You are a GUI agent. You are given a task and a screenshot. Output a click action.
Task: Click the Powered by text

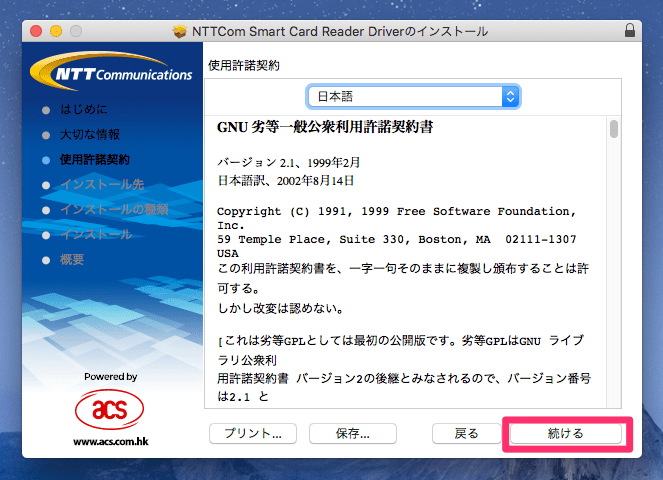point(111,377)
